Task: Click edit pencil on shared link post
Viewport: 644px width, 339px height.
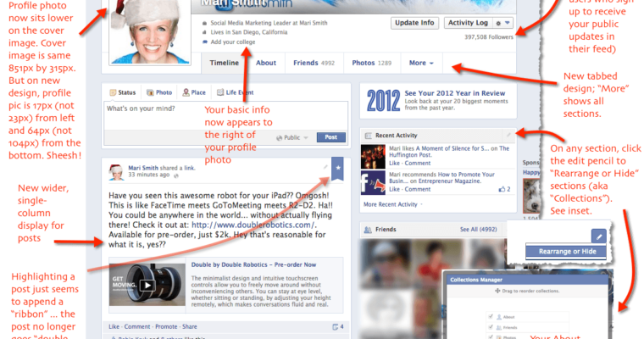Action: point(325,167)
